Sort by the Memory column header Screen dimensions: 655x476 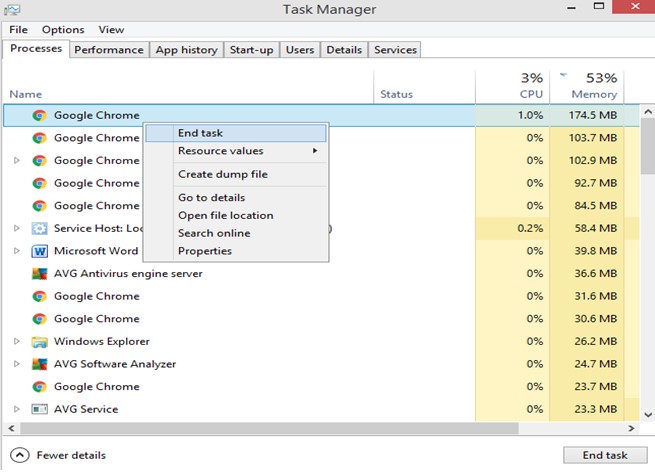click(586, 86)
